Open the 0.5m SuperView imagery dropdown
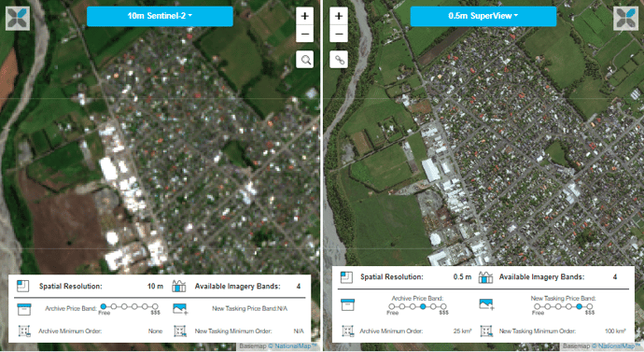The width and height of the screenshot is (644, 352). (x=483, y=16)
